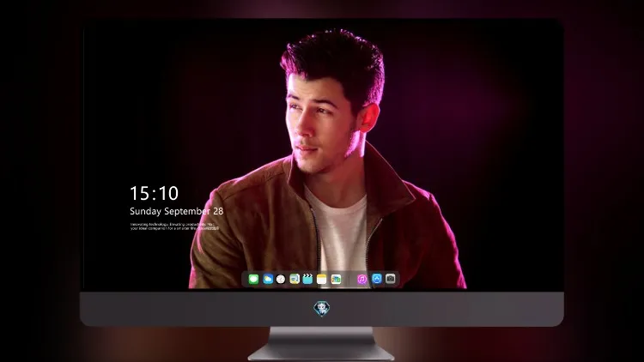Launch the pink Music app in dock

click(x=361, y=279)
